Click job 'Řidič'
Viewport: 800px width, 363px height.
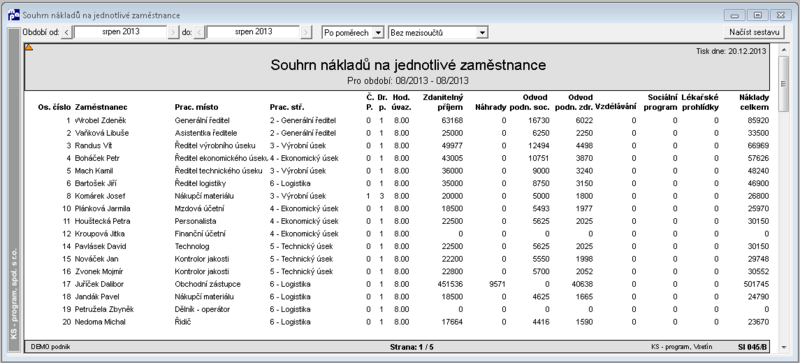click(x=183, y=322)
